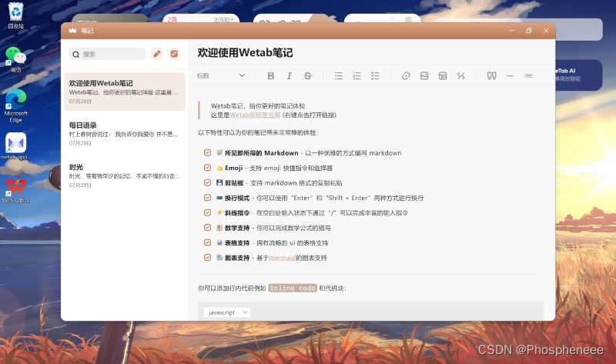Open the WeChat desktop icon
616x364 pixels.
(x=15, y=59)
